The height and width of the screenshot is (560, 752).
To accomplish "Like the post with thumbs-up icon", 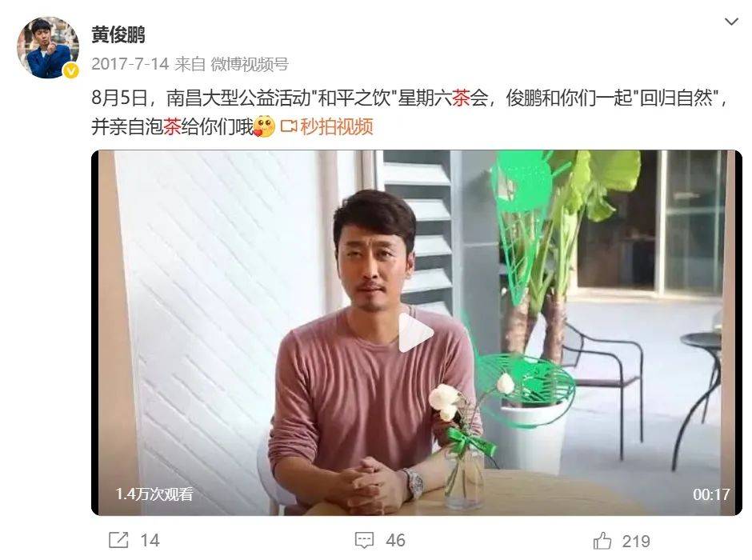I will 602,540.
